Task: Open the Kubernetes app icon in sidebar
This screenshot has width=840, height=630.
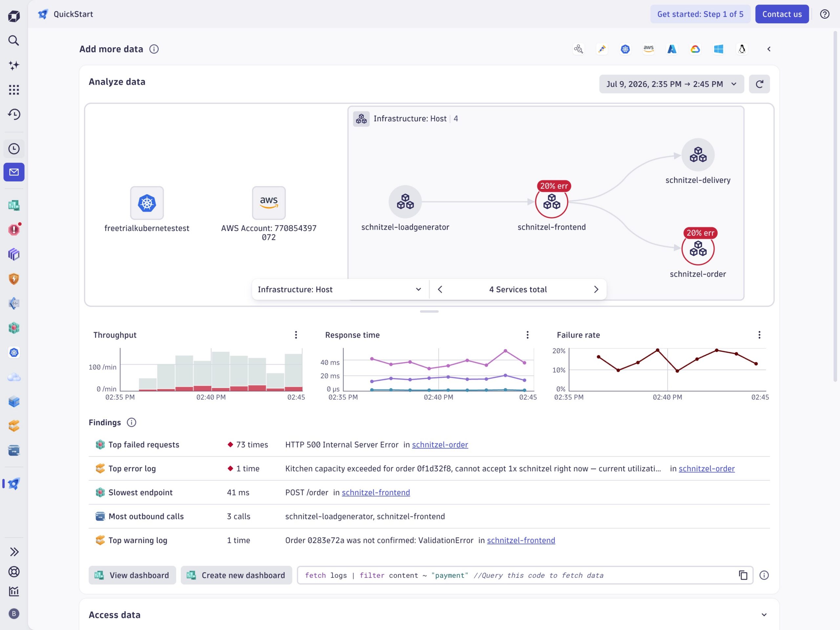Action: [x=14, y=352]
